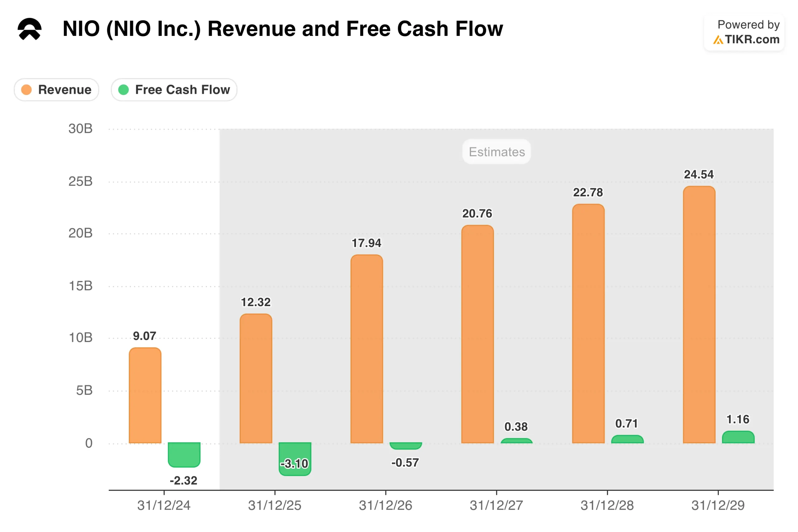The width and height of the screenshot is (798, 532).
Task: Click the green Free Cash Flow legend dot
Action: pyautogui.click(x=123, y=90)
